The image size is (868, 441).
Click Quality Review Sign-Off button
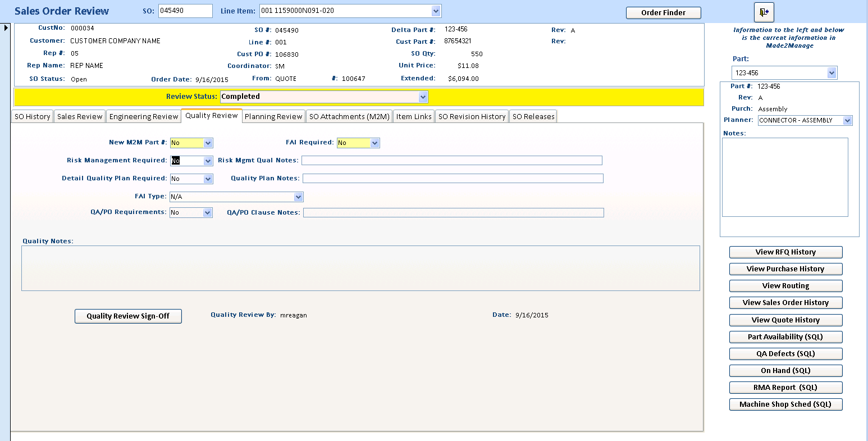point(128,316)
